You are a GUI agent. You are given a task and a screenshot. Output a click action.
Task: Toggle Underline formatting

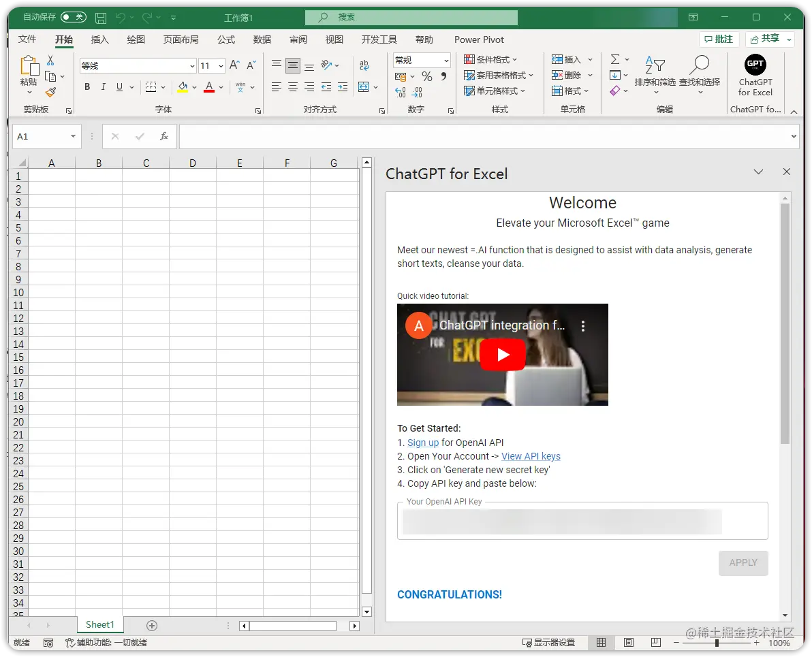(119, 86)
